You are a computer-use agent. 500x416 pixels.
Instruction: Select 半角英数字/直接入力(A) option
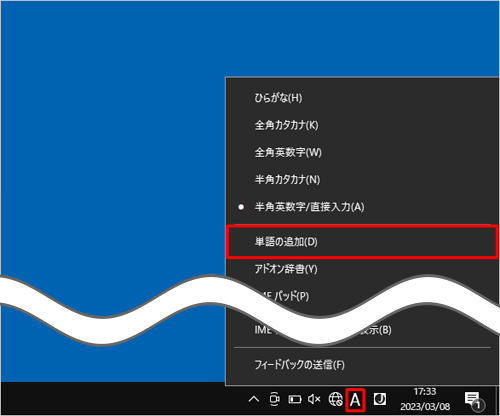pos(362,207)
